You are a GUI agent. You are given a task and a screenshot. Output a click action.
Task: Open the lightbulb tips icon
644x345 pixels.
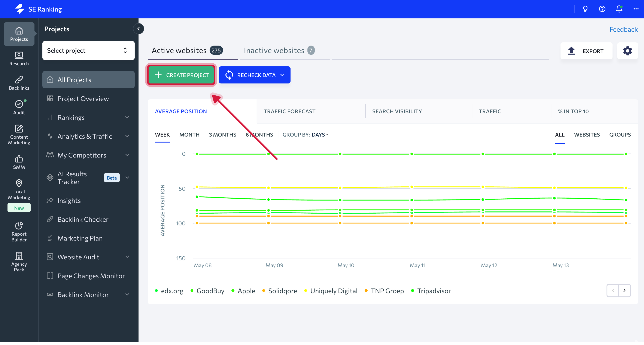[585, 9]
